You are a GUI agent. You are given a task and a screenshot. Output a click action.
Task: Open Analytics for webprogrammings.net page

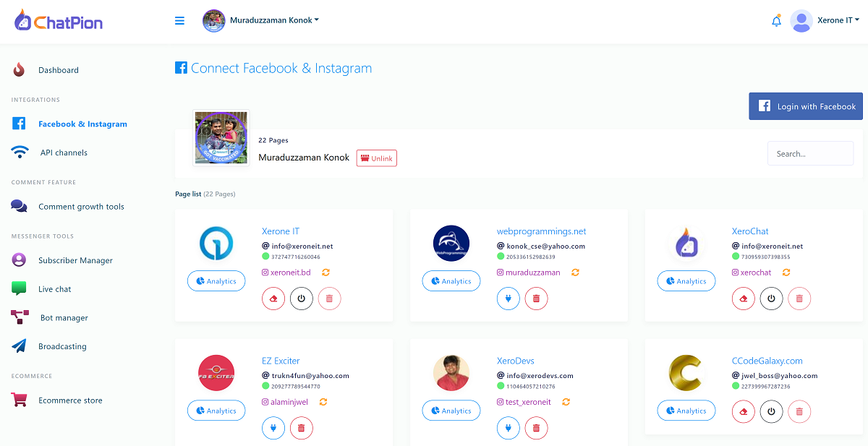[451, 281]
